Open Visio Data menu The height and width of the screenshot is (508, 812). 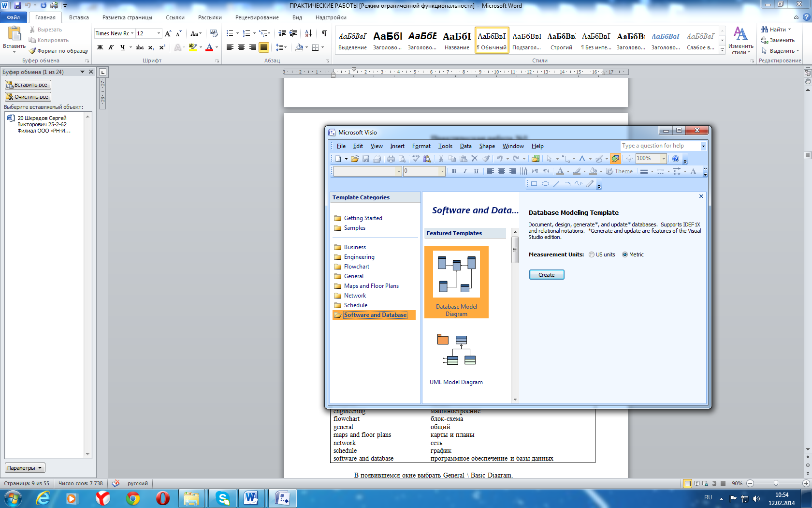(466, 146)
